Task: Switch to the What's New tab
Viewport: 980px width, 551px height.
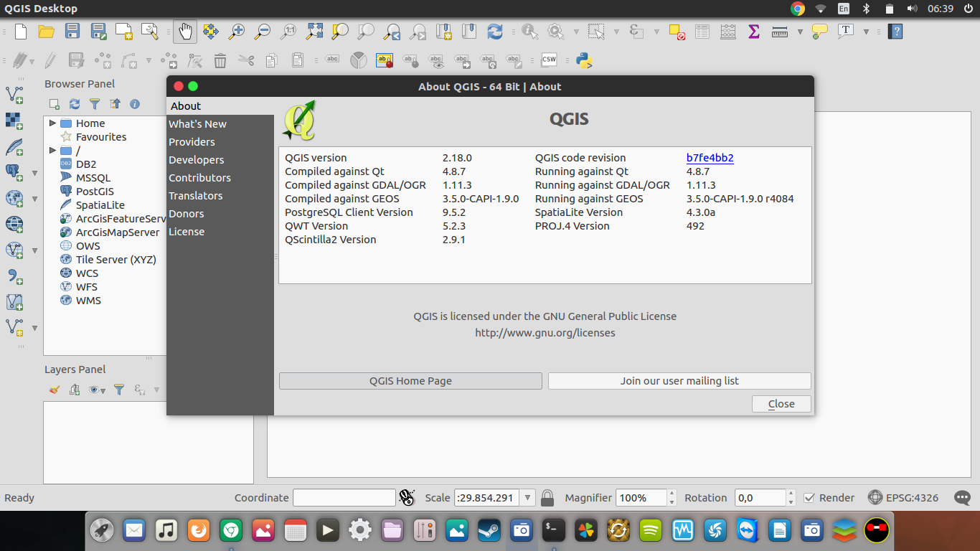Action: 197,124
